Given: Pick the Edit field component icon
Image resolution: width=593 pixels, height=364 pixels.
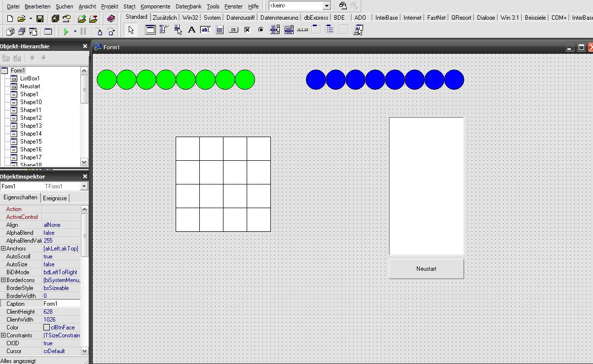Looking at the screenshot, I should pos(205,30).
